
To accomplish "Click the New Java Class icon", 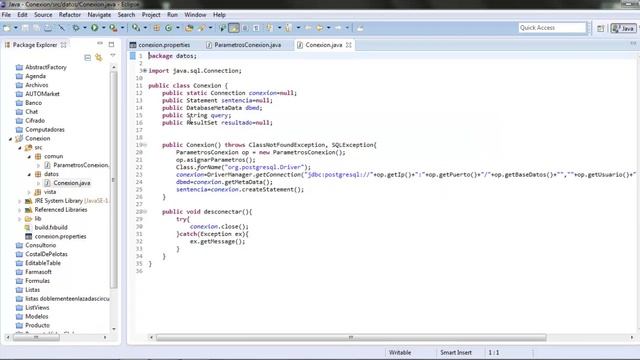I will (168, 28).
